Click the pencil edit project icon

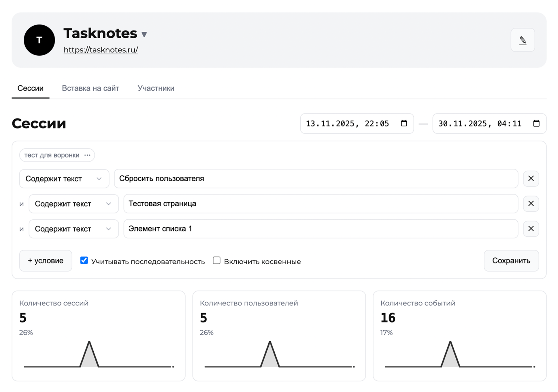click(523, 40)
